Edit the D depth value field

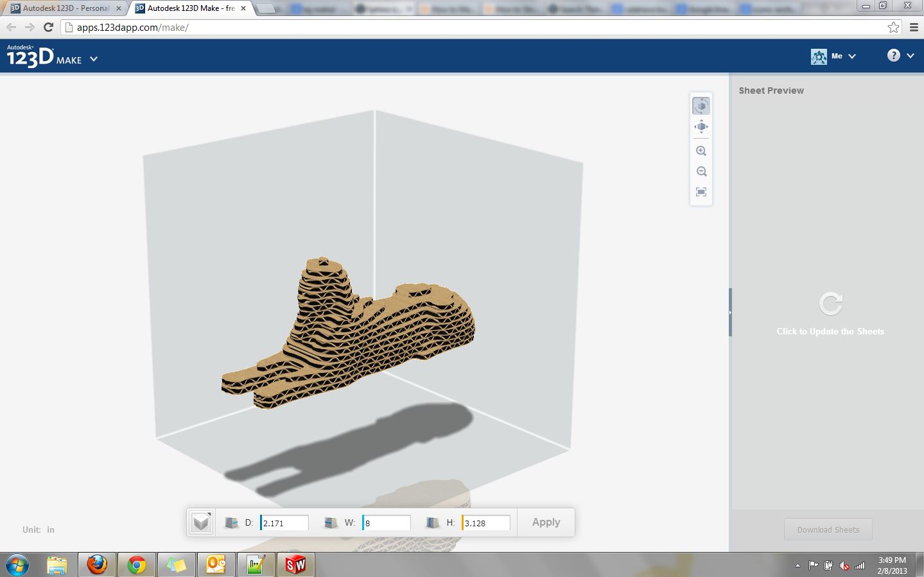(284, 523)
